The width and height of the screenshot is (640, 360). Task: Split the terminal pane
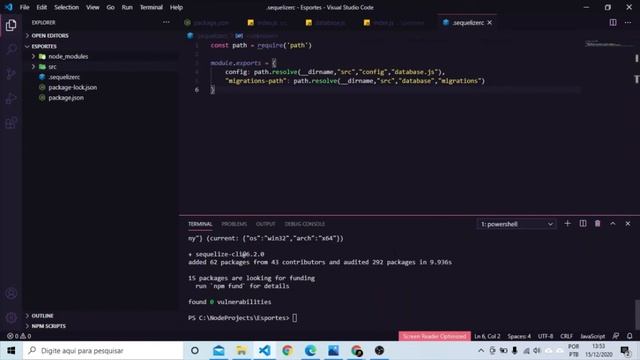[583, 224]
